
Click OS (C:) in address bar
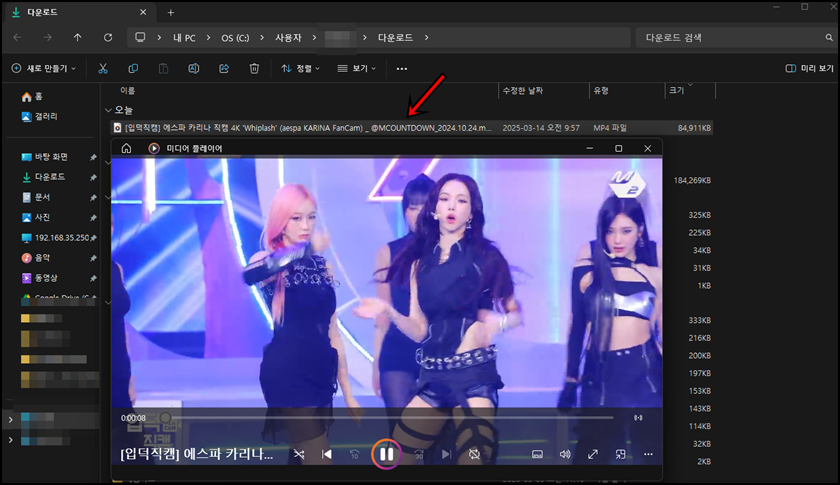click(x=235, y=38)
